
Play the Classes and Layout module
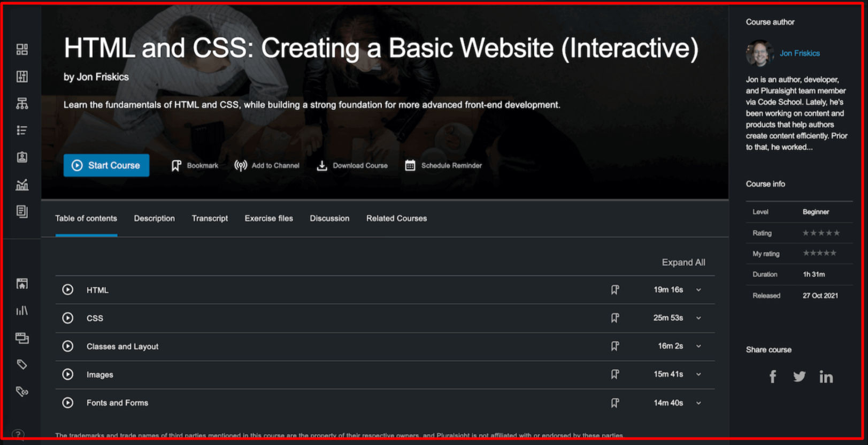[x=68, y=347]
